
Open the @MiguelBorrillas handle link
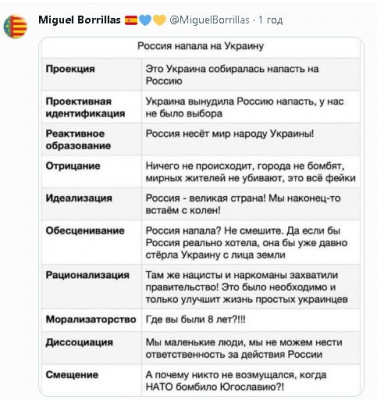(210, 20)
